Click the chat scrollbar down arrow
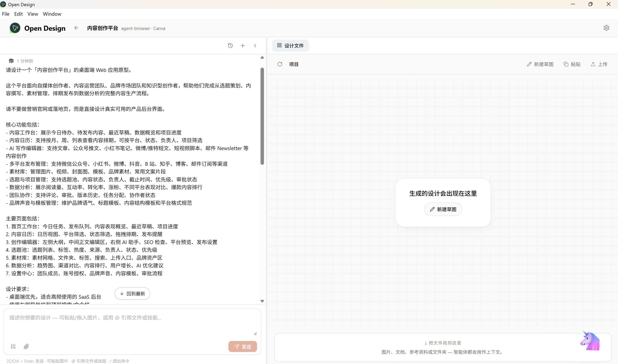This screenshot has height=364, width=618. (x=262, y=301)
